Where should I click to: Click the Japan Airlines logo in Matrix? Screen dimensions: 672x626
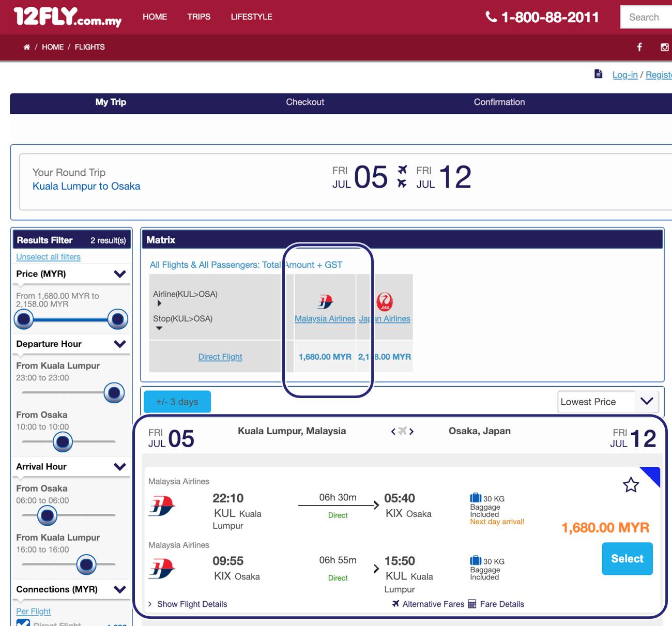385,301
